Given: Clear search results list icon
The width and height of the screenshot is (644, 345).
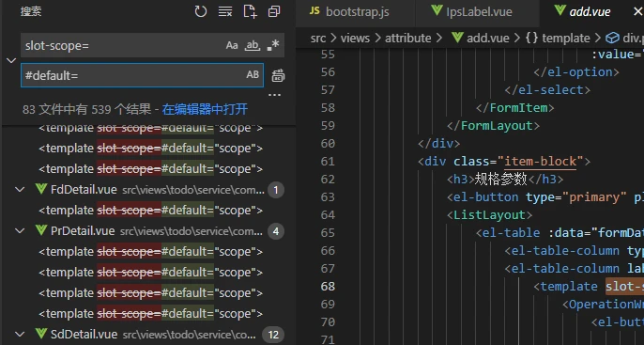Looking at the screenshot, I should [225, 11].
